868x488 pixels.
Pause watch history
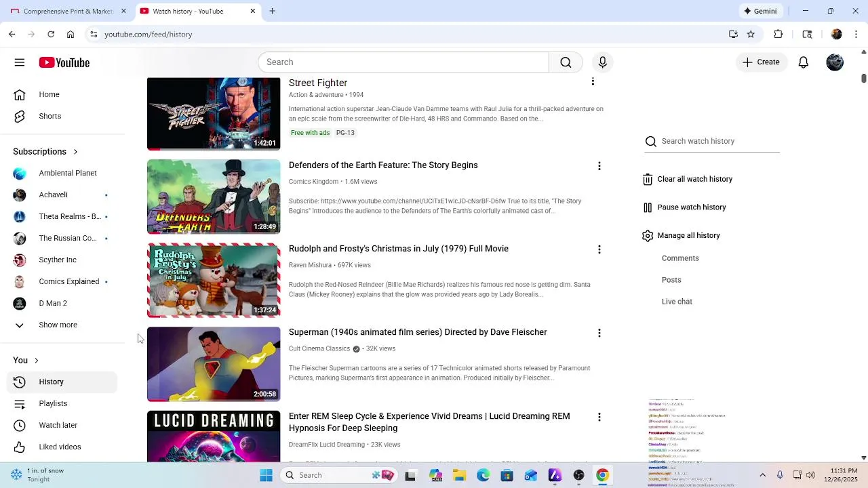(684, 207)
